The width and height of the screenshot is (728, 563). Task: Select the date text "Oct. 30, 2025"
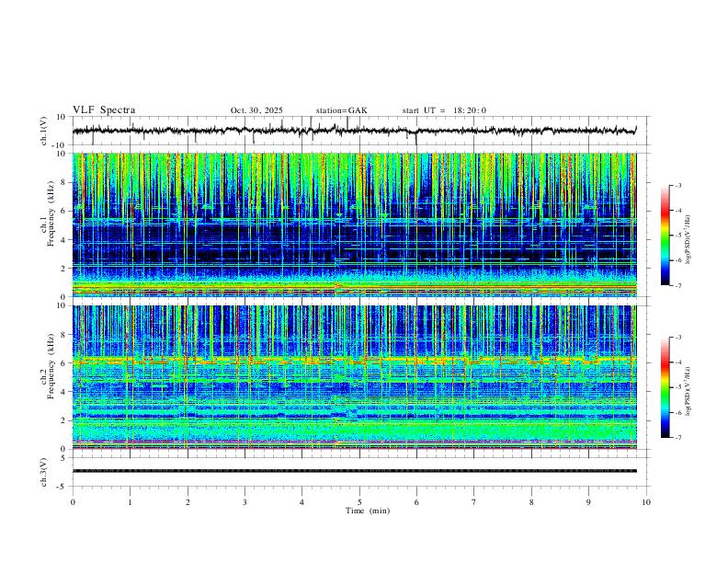(256, 110)
